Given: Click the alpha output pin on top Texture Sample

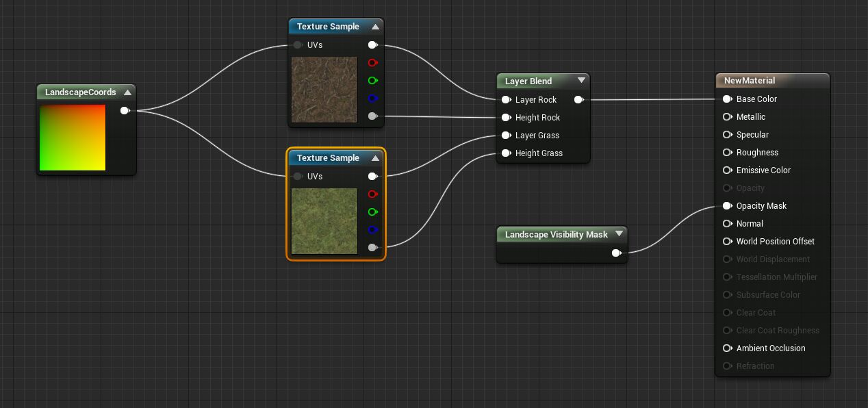Looking at the screenshot, I should click(x=373, y=116).
